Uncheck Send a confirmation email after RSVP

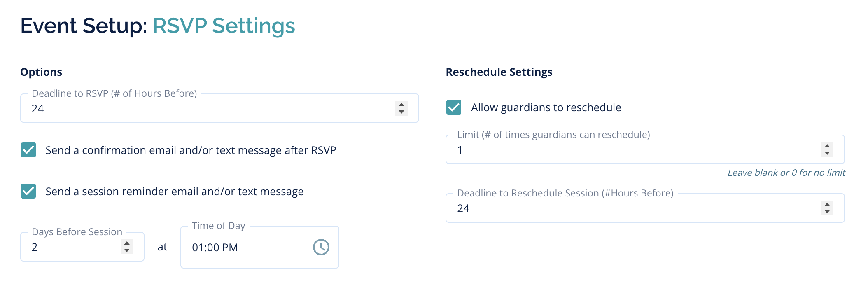click(28, 150)
